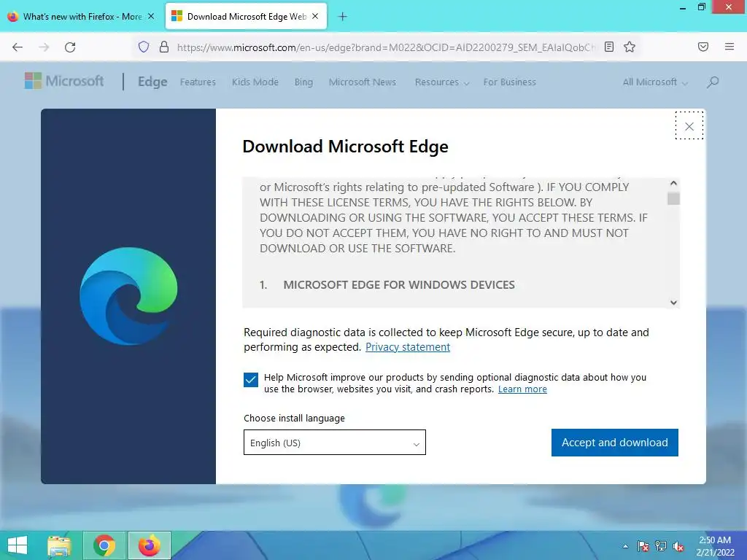Viewport: 747px width, 560px height.
Task: Bookmark this page with the star icon
Action: (x=630, y=47)
